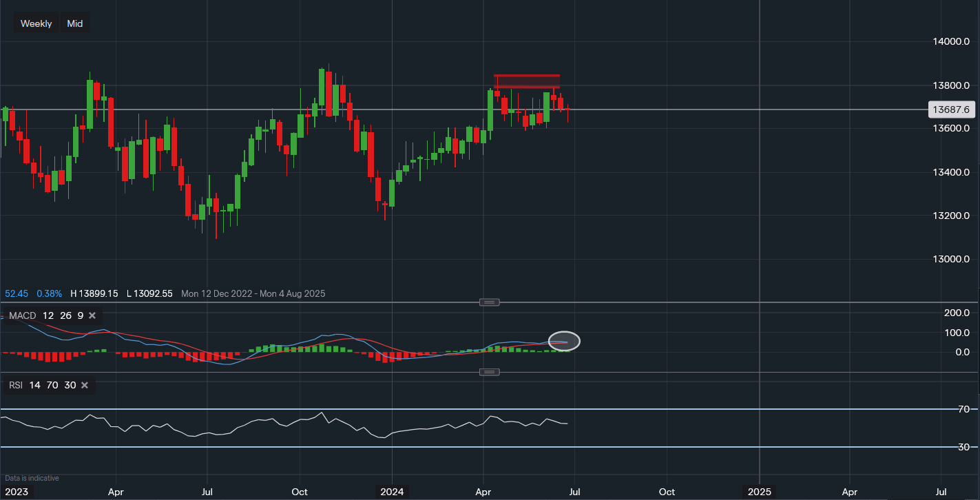This screenshot has height=500, width=980.
Task: Select the red resistance zone drawing on the chart
Action: (x=527, y=81)
